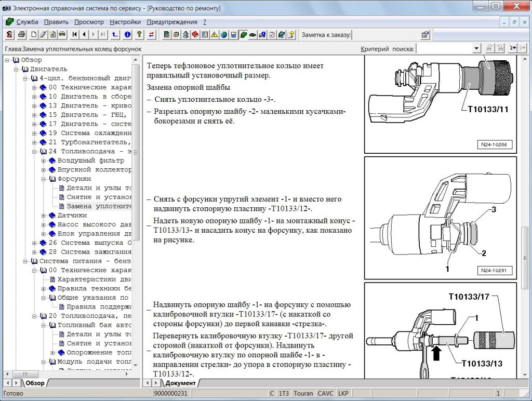Click the globe toolbar icon
The height and width of the screenshot is (401, 532).
(224, 34)
